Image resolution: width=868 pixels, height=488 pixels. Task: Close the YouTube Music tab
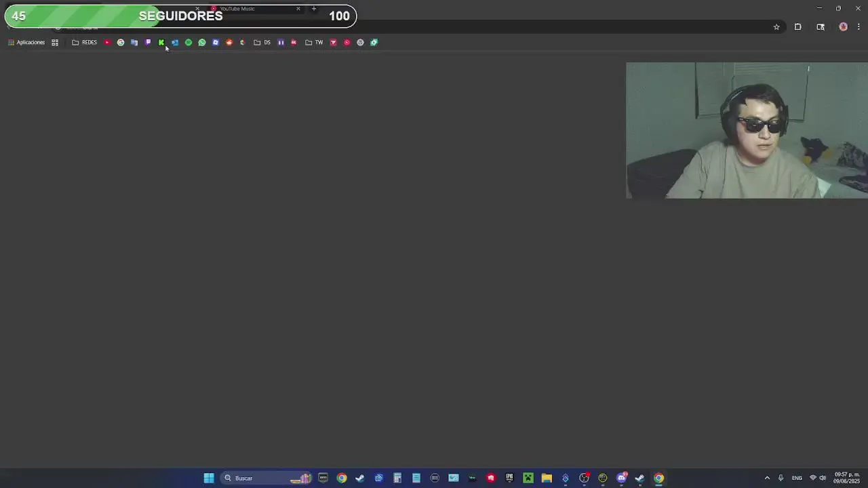298,9
